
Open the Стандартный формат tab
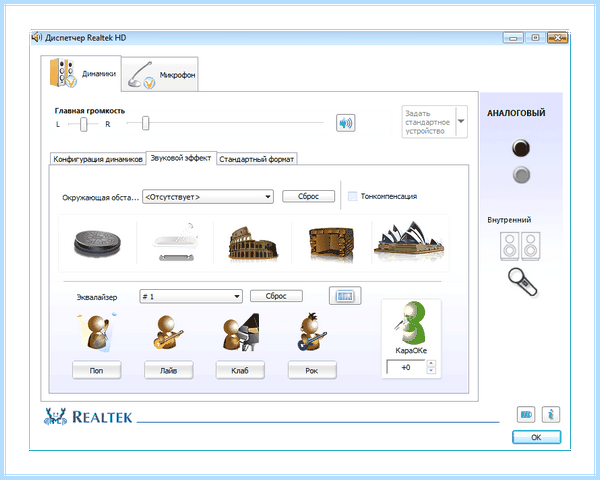(257, 159)
